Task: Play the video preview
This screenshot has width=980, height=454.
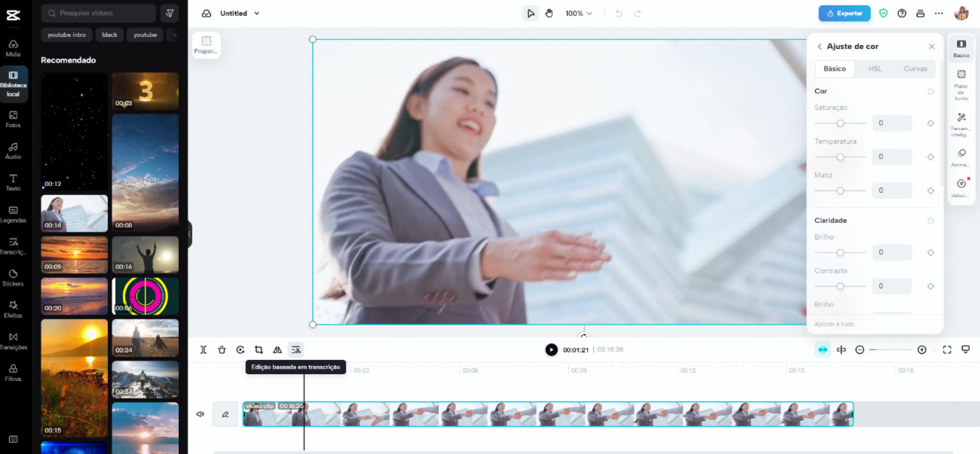Action: click(551, 350)
